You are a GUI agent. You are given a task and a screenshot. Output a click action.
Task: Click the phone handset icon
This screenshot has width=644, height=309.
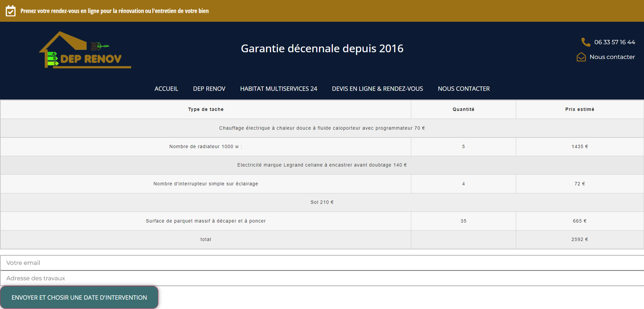tap(585, 42)
